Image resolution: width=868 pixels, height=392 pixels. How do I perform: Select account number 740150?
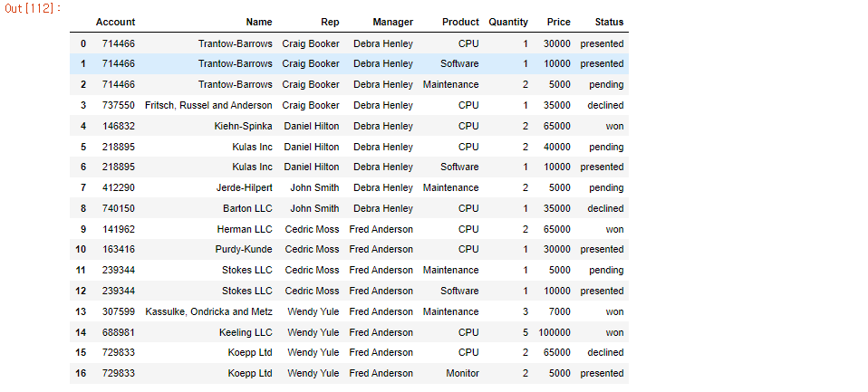click(119, 208)
